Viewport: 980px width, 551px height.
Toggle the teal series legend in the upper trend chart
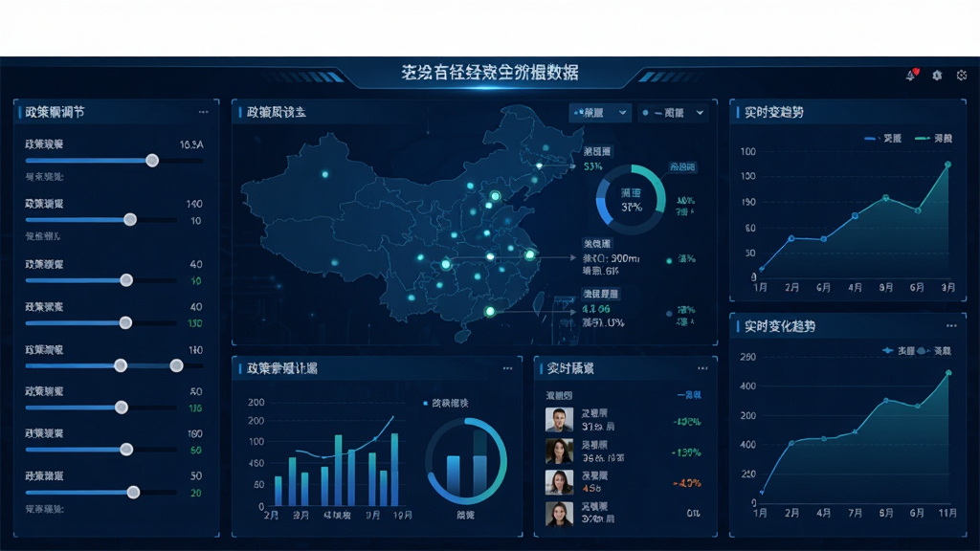tap(933, 139)
